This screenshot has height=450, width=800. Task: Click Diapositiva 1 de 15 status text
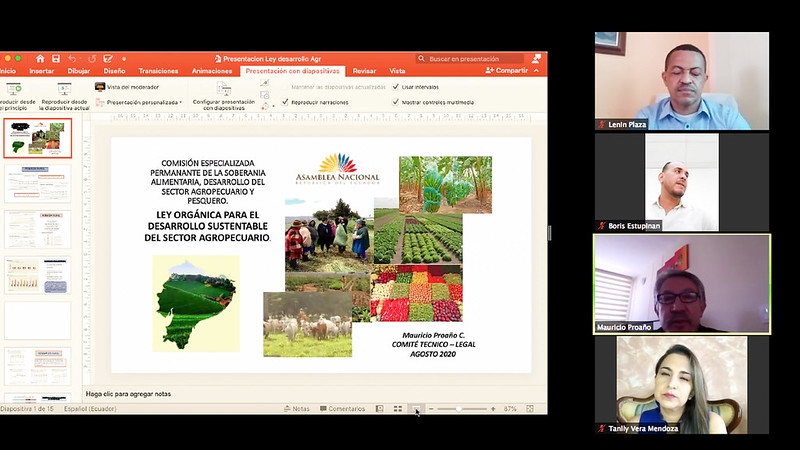click(27, 409)
